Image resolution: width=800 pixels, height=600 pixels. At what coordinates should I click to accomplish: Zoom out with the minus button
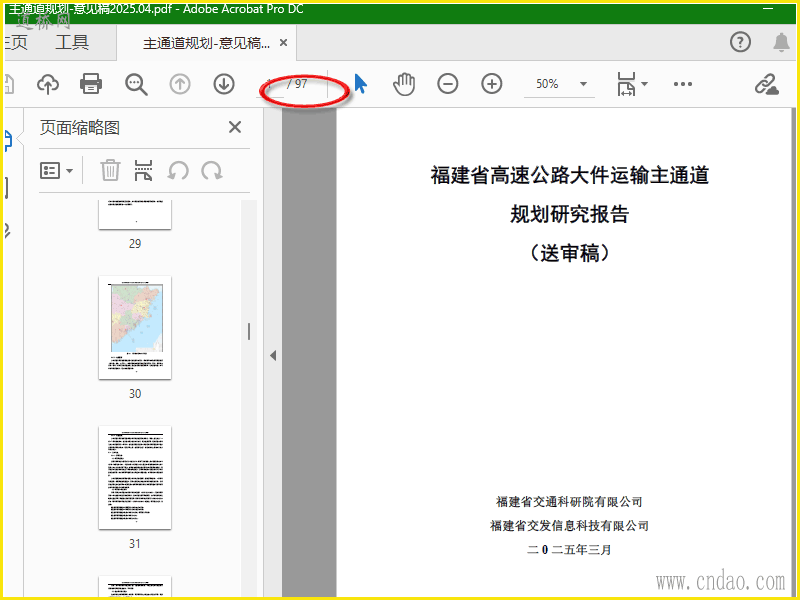click(x=447, y=84)
